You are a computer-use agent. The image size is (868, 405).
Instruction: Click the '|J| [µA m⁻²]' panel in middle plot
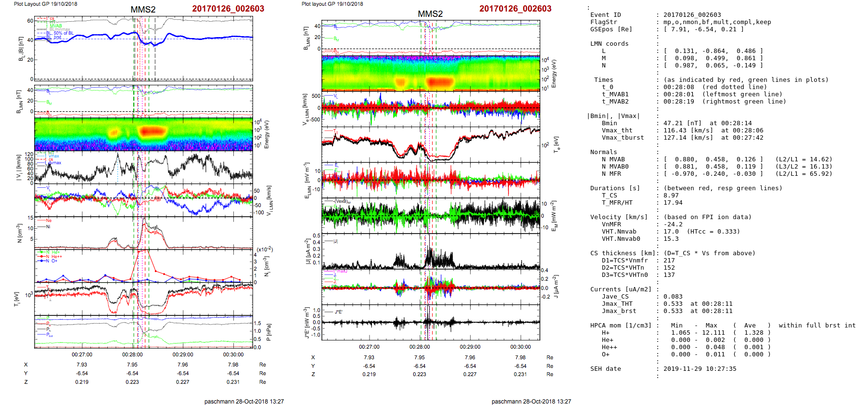tap(431, 252)
